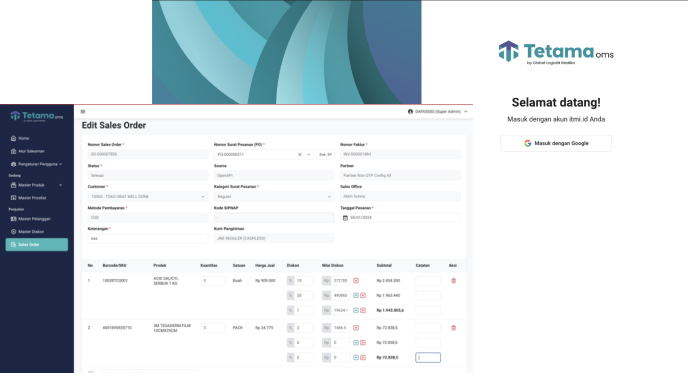Click the Kuantitas field for 3M TEGADERM FILM
The image size is (688, 373).
coord(213,328)
